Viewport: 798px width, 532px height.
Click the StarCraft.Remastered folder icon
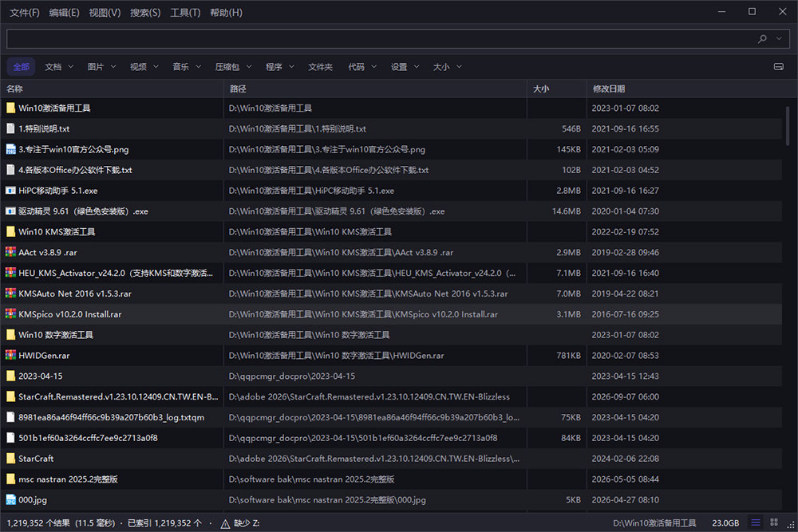10,396
